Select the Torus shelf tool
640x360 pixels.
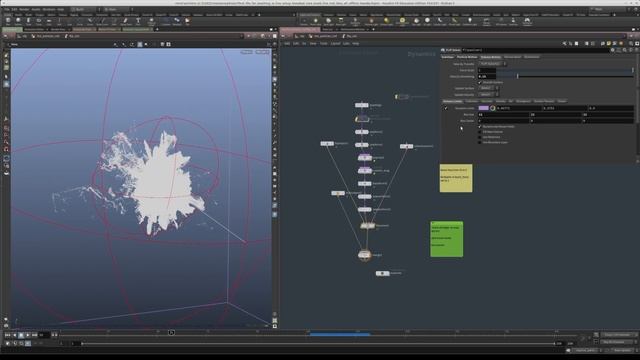click(x=39, y=21)
